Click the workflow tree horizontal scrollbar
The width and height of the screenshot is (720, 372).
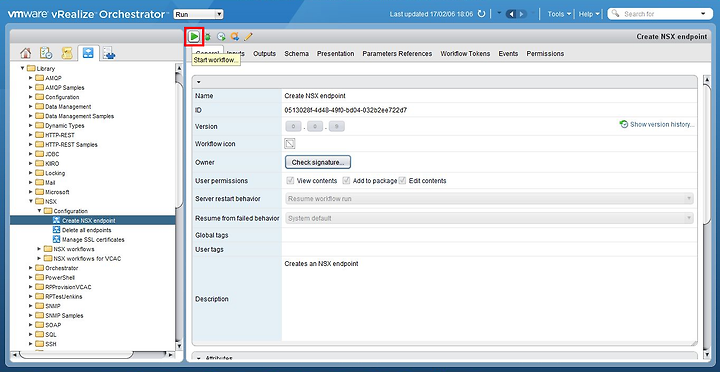76,355
